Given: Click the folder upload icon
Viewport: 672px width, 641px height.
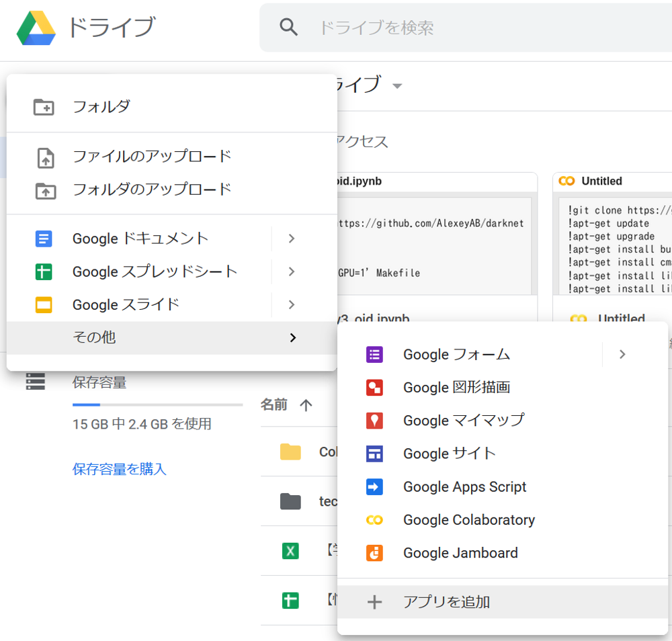Looking at the screenshot, I should click(x=46, y=191).
